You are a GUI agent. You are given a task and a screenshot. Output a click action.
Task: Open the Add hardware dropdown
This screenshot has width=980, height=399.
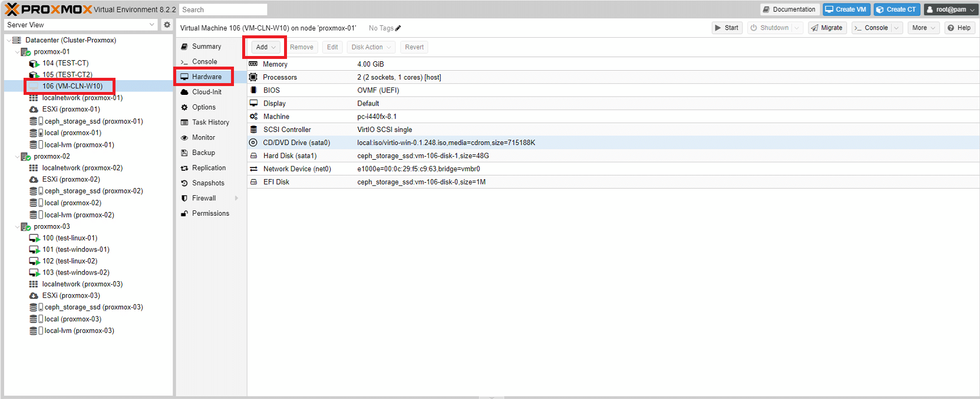(x=265, y=47)
